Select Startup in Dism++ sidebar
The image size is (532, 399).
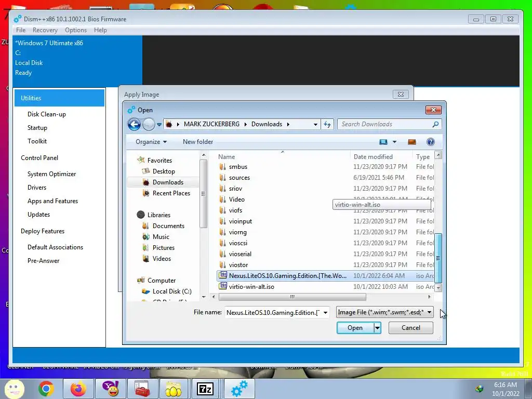[37, 128]
